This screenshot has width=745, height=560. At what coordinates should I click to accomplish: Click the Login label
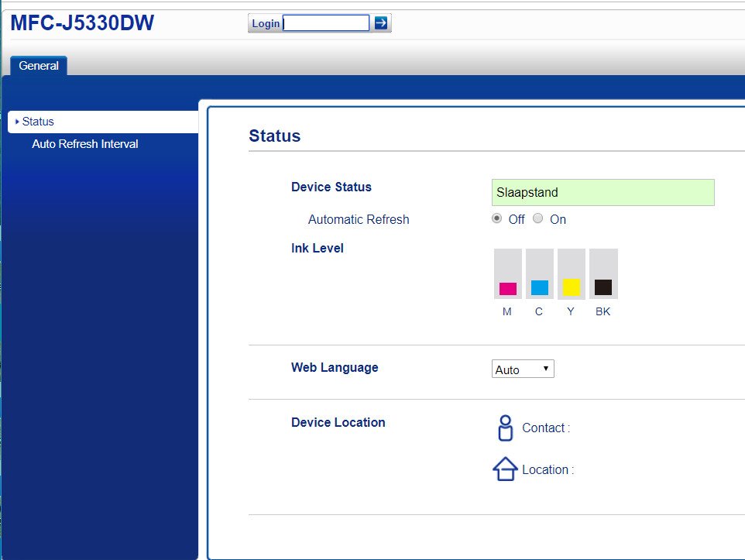[x=266, y=23]
